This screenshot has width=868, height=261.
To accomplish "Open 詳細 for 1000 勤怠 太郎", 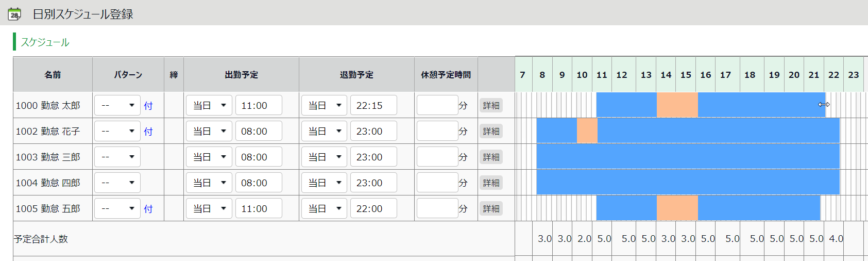I will [x=491, y=106].
